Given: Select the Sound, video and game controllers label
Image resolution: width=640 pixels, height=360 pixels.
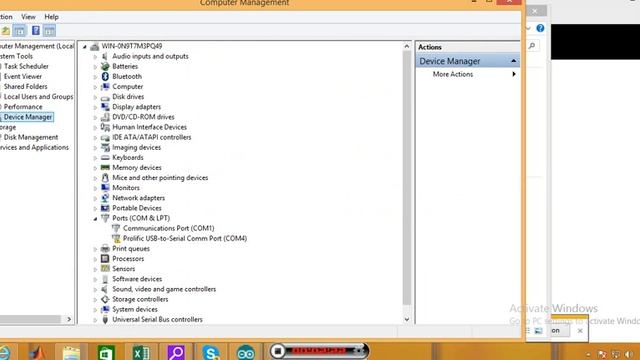Looking at the screenshot, I should [x=164, y=289].
